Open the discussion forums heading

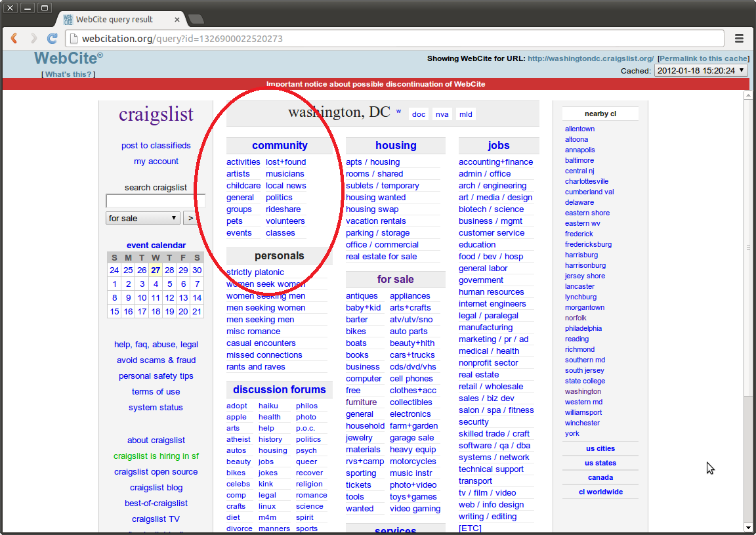[280, 389]
